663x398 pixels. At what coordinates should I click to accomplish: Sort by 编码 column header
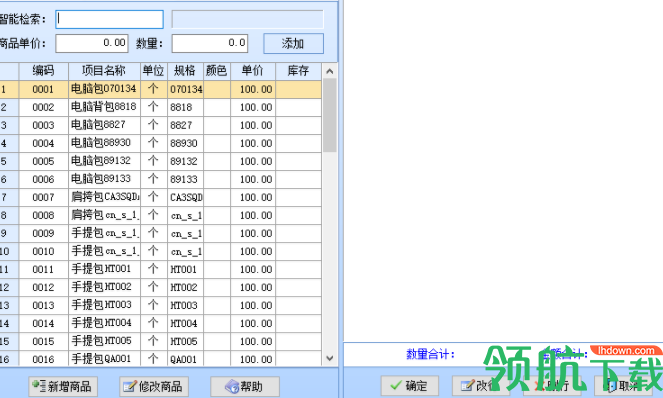point(44,71)
